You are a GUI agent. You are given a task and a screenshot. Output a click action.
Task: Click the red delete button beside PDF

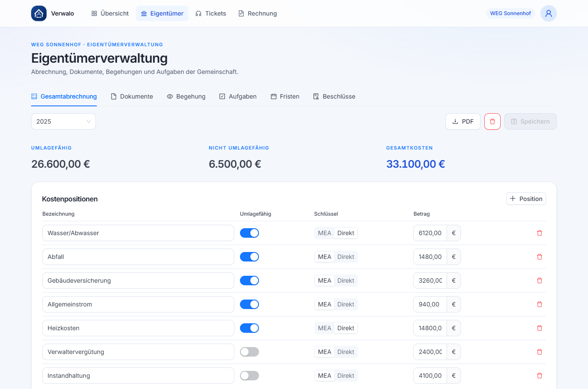492,121
